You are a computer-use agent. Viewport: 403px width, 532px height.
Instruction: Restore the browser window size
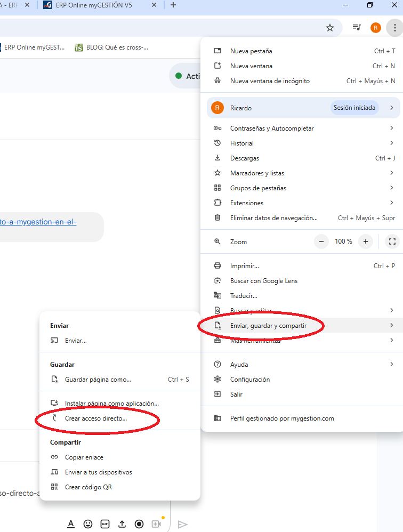coord(370,5)
